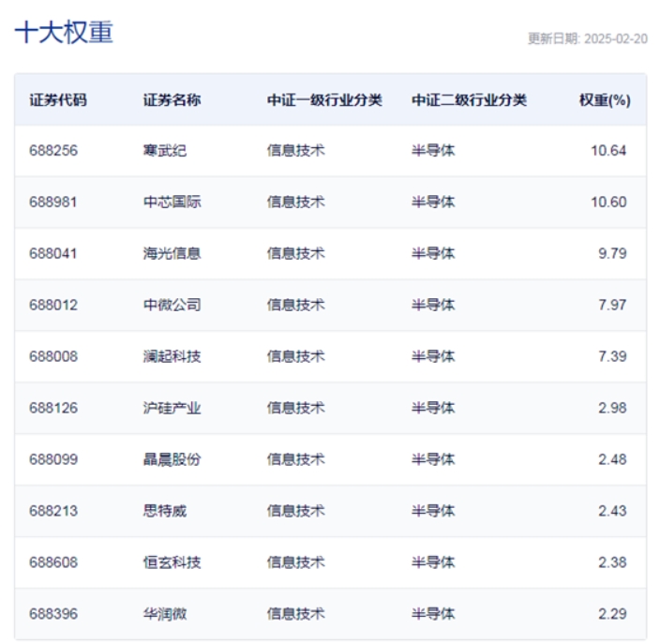Click the 中证二级行业分类 column header
Screen dimensions: 660x644
click(470, 100)
